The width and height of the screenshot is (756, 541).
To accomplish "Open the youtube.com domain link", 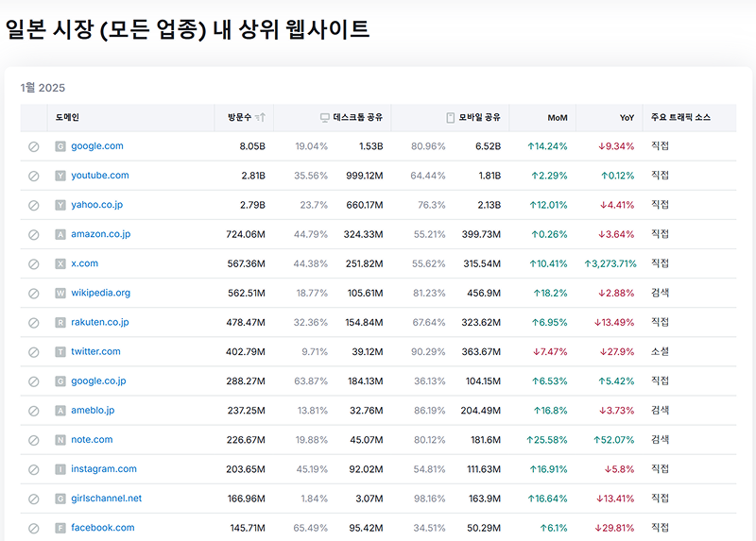I will tap(100, 176).
